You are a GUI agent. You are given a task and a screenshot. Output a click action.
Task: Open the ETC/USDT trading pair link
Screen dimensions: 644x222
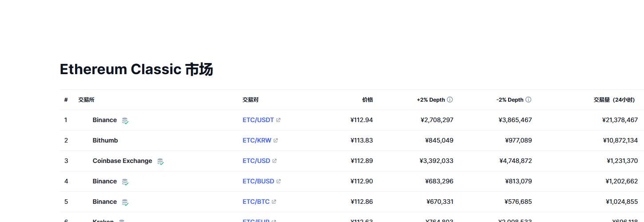258,120
